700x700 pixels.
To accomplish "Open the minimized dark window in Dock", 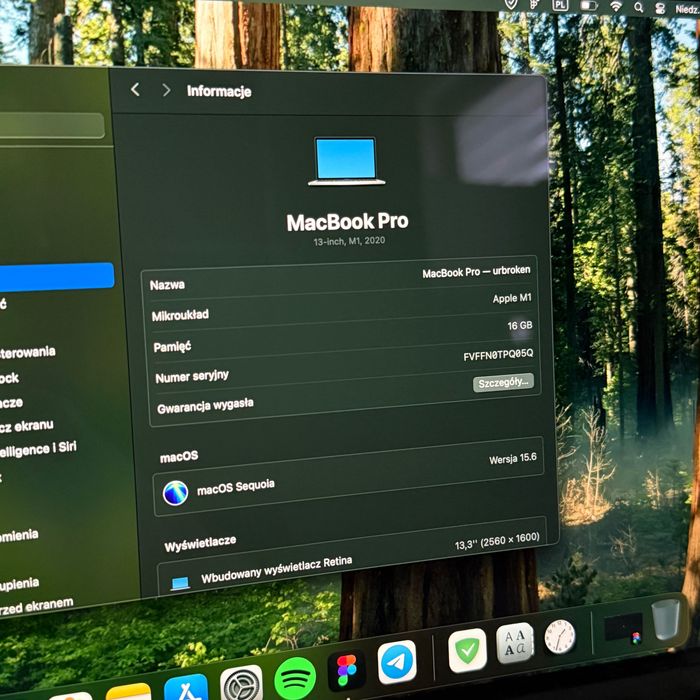I will point(623,628).
